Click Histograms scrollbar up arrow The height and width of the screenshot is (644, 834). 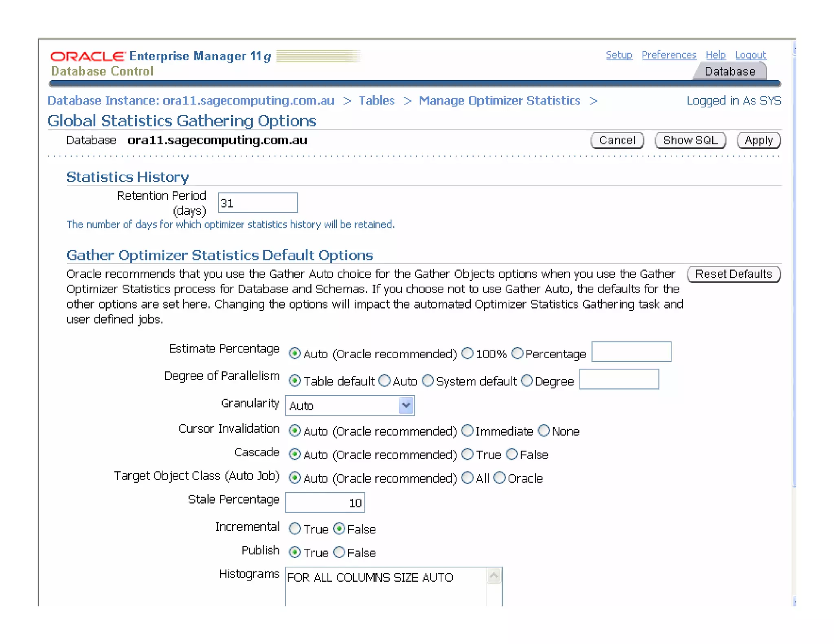pos(494,576)
